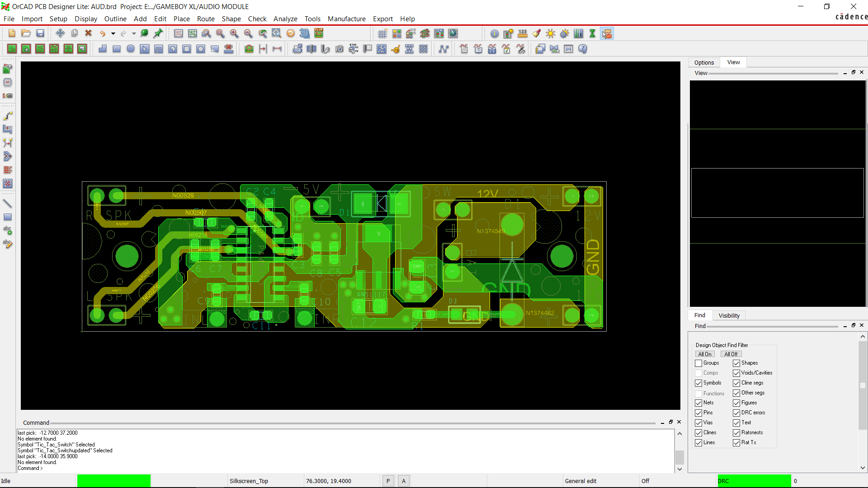The width and height of the screenshot is (868, 488).
Task: Click the blue info Show Element icon
Action: coord(495,33)
